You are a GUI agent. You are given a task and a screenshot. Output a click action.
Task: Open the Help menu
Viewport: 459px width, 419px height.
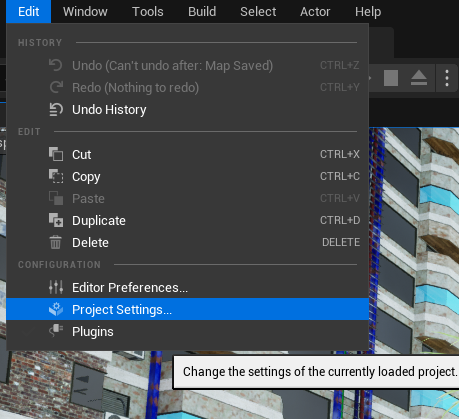tap(368, 12)
